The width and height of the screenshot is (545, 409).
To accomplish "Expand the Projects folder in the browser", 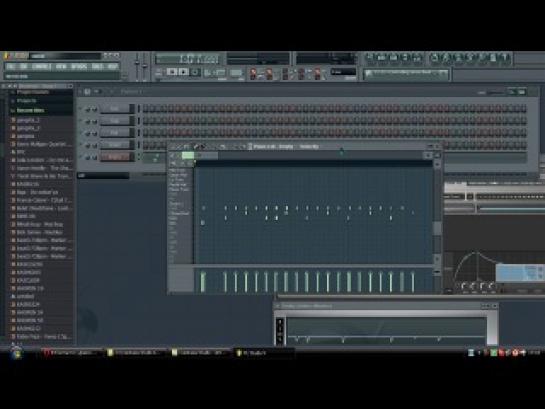I will point(26,101).
